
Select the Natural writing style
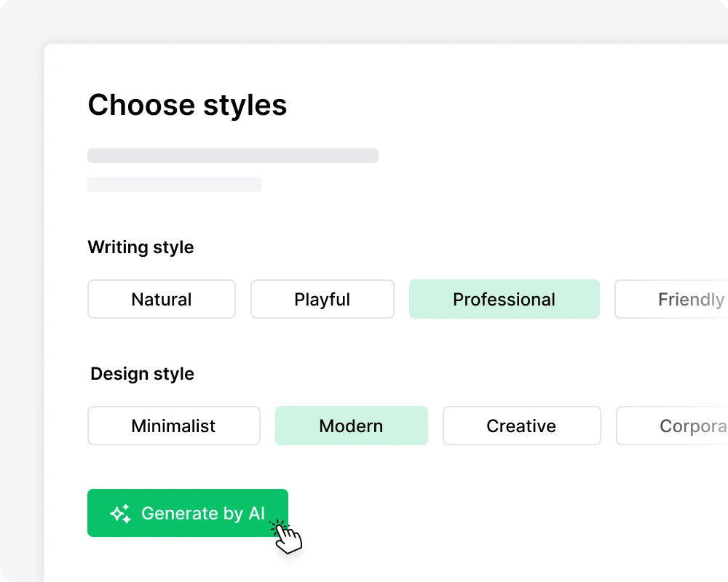click(x=162, y=299)
